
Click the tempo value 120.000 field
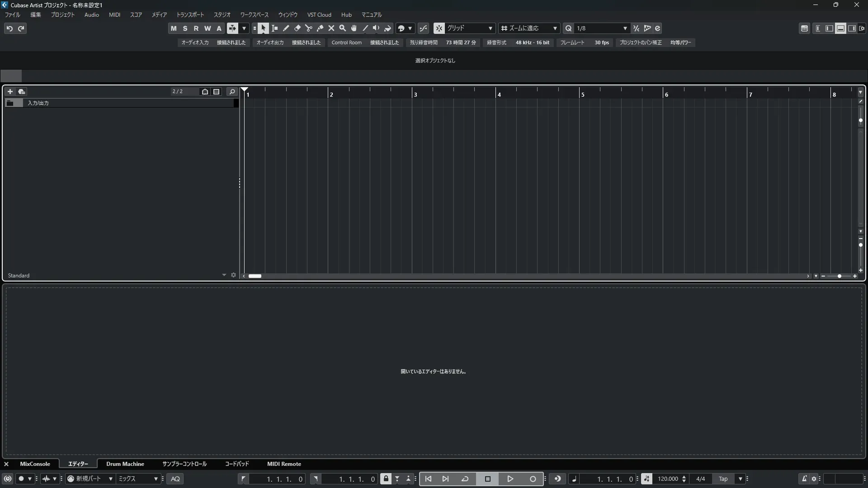click(x=668, y=479)
